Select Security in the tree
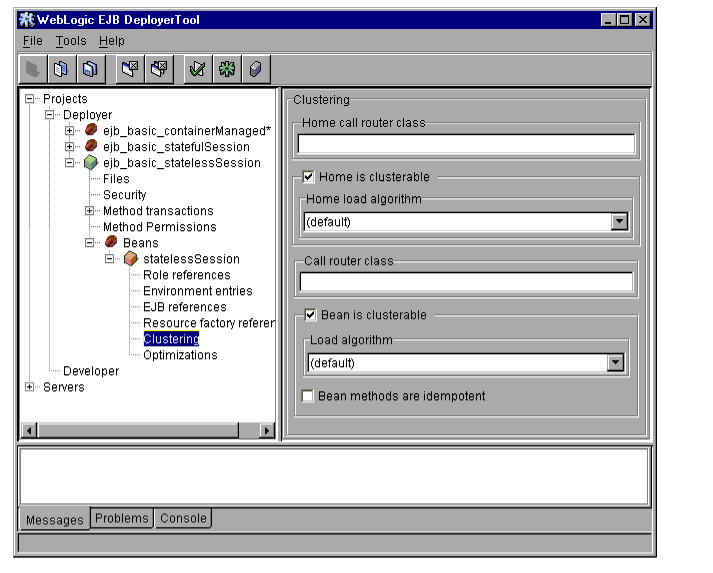Viewport: 713px width, 573px height. 125,195
